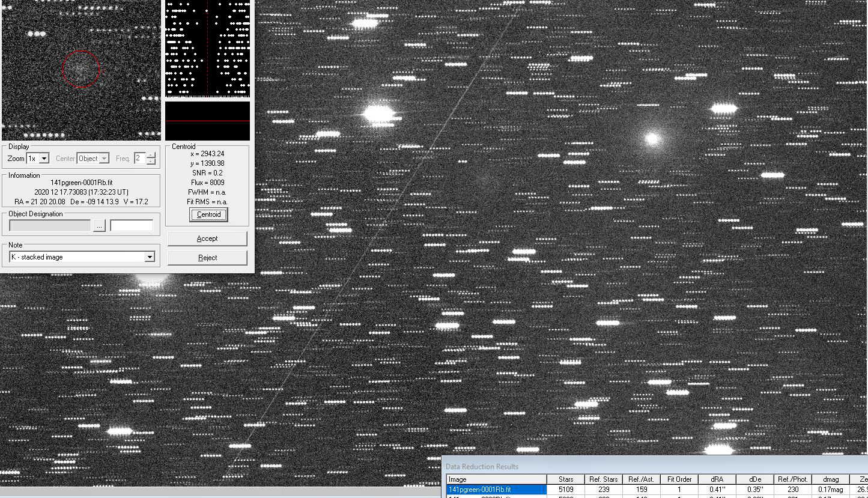Click the FWHM = n.a. readout
Image resolution: width=868 pixels, height=498 pixels.
(x=207, y=192)
